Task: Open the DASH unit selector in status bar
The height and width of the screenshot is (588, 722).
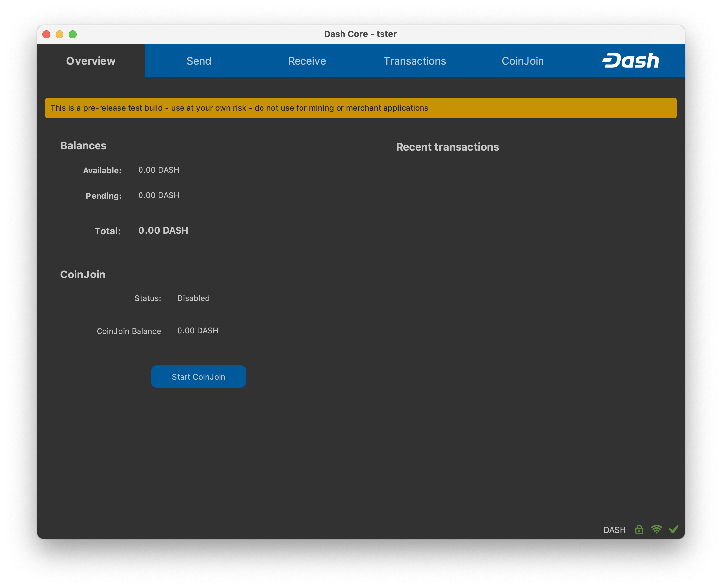Action: tap(614, 530)
